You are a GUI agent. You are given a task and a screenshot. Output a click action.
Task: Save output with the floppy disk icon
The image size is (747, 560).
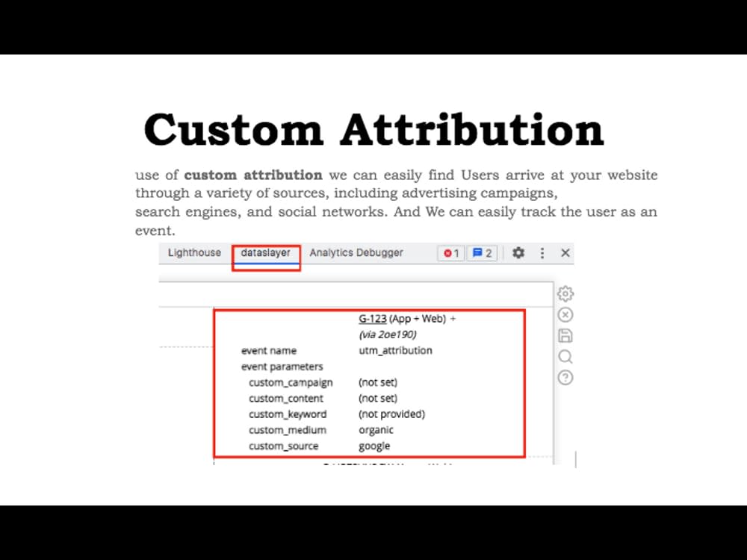565,335
